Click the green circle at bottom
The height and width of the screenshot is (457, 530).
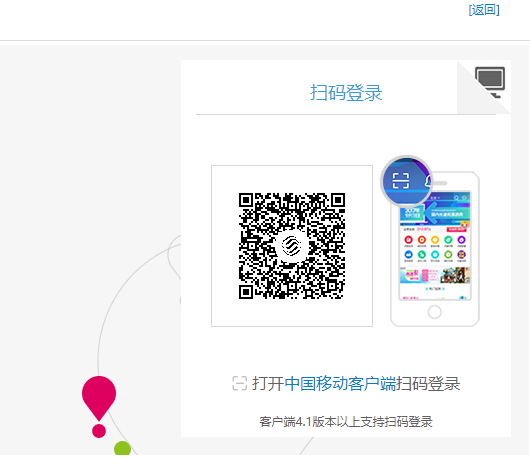(122, 448)
